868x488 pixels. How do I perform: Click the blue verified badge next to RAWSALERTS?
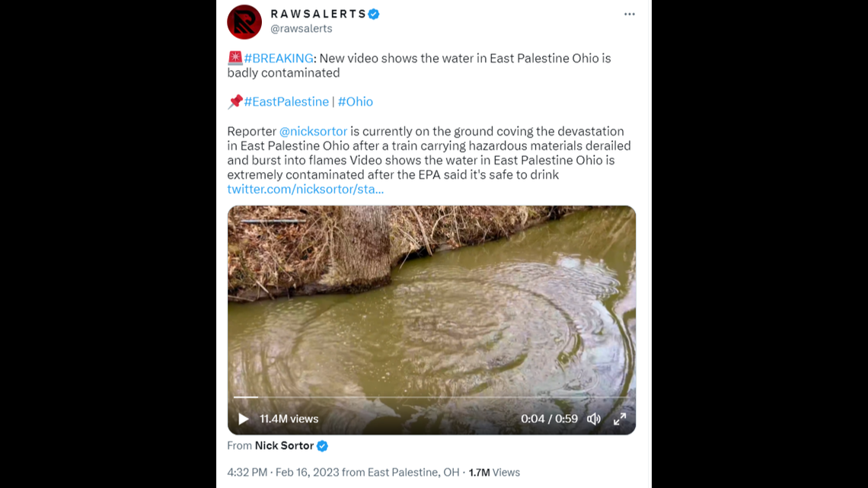[372, 13]
